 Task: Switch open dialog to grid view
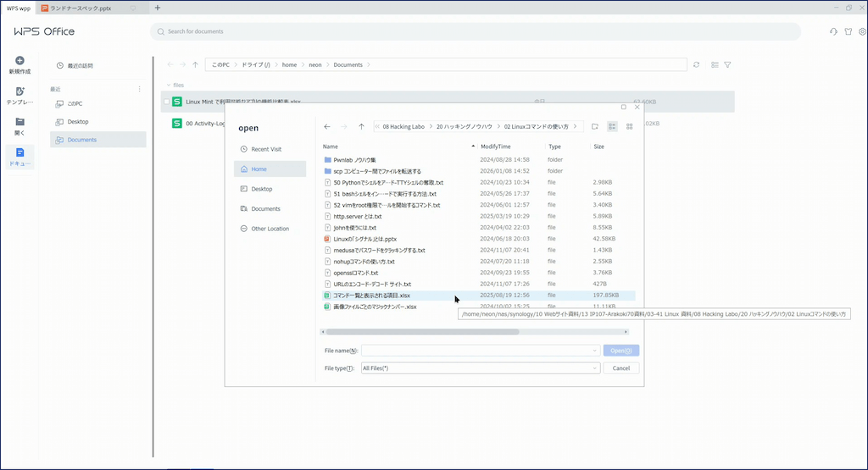pyautogui.click(x=630, y=127)
